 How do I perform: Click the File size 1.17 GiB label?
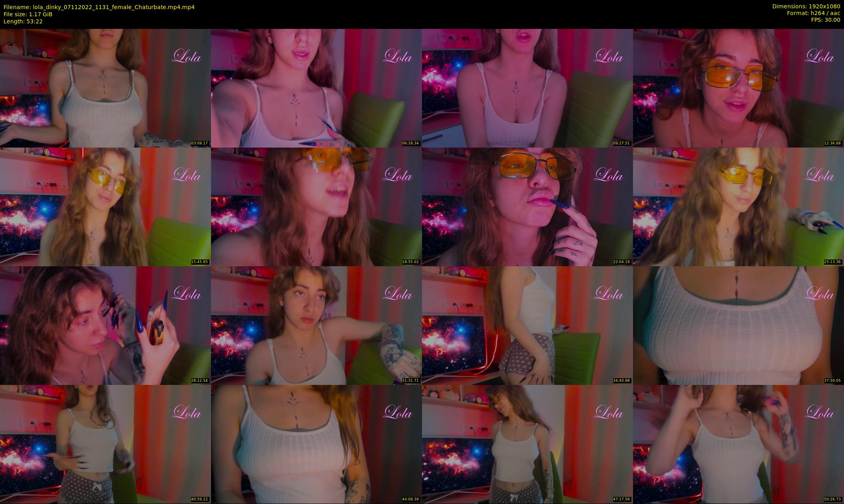(28, 14)
